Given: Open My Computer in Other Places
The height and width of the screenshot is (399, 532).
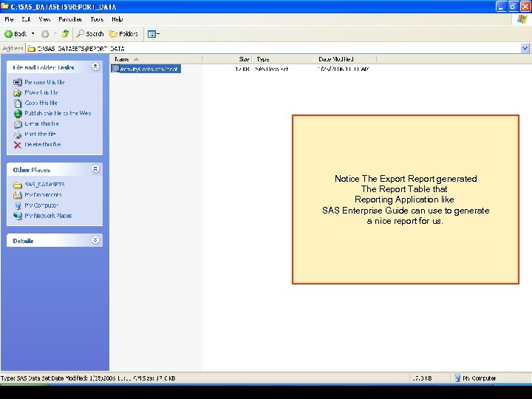Looking at the screenshot, I should coord(41,205).
